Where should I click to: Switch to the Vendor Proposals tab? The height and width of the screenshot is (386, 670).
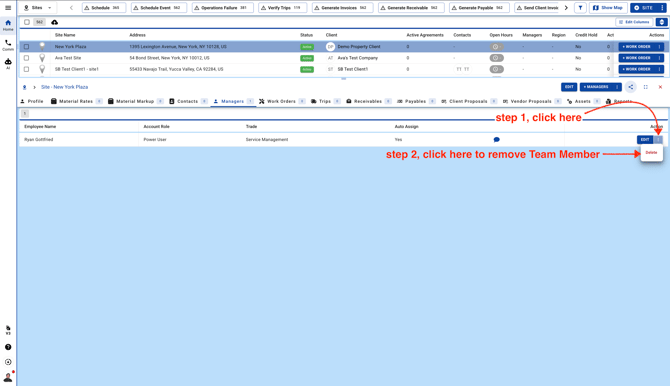532,101
